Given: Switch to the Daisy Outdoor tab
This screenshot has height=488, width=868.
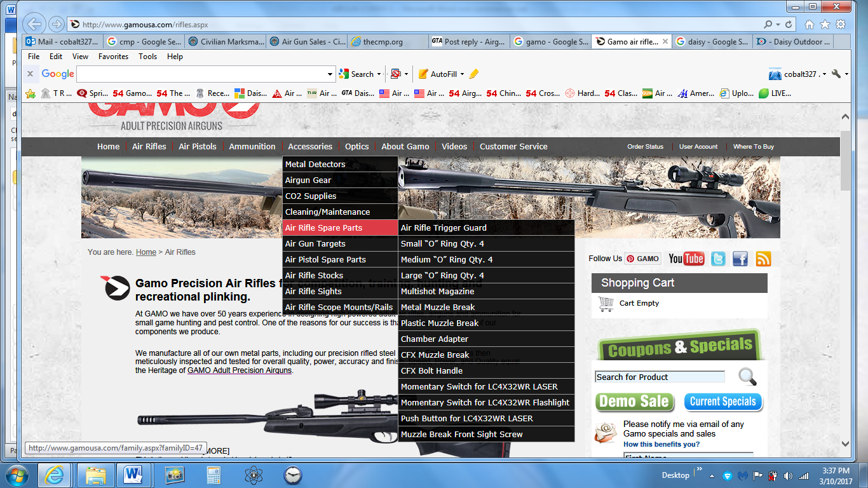Looking at the screenshot, I should click(793, 41).
